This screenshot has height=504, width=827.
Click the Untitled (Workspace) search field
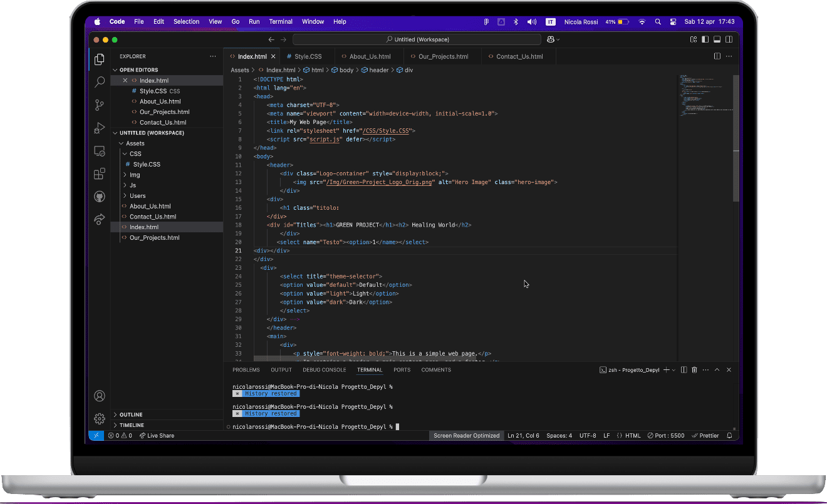point(417,39)
